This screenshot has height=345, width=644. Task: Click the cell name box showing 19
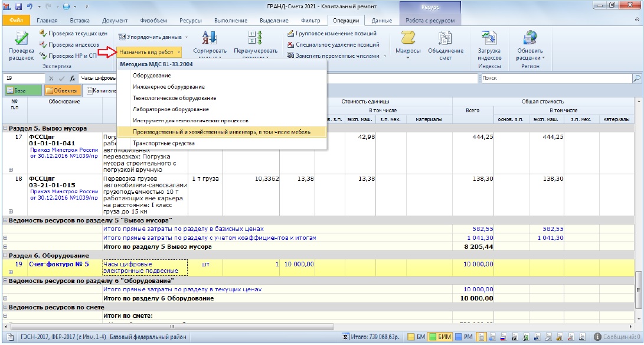tap(24, 78)
